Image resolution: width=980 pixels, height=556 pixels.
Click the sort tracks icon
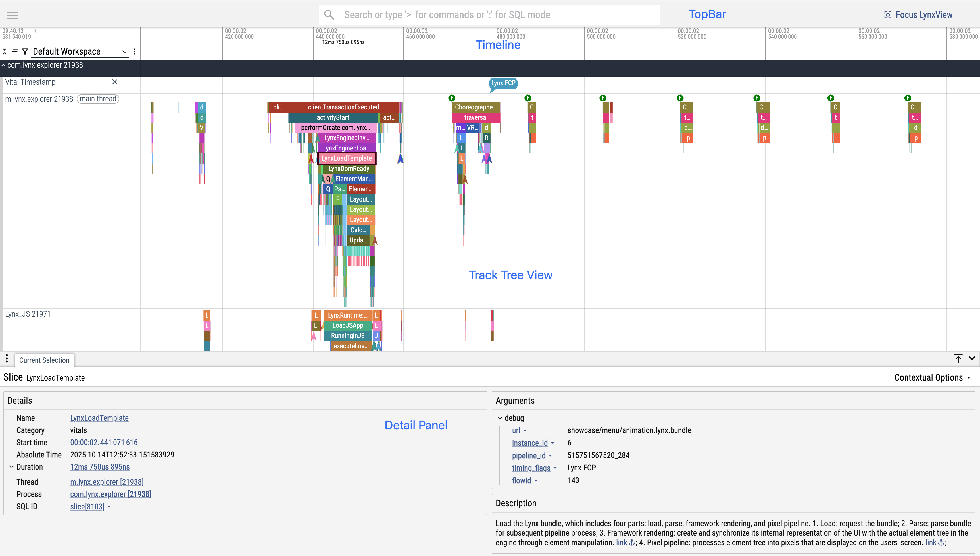(14, 51)
